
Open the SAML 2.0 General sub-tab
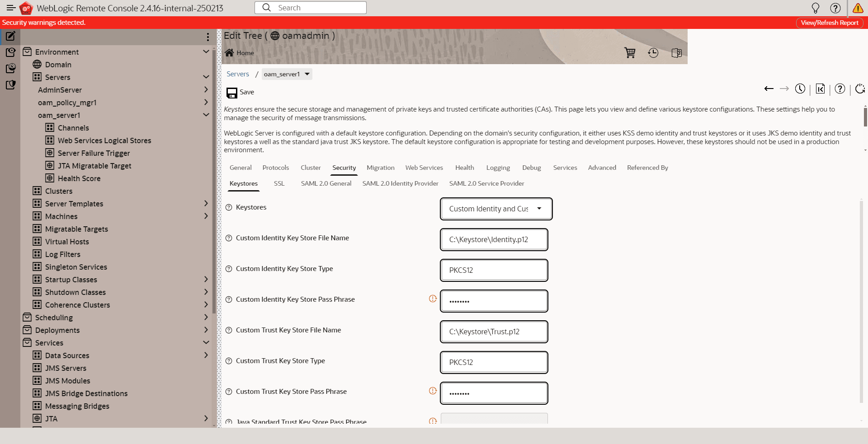click(x=326, y=183)
